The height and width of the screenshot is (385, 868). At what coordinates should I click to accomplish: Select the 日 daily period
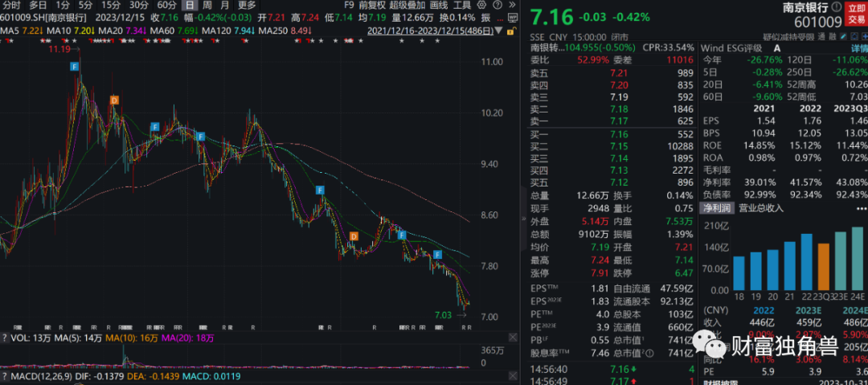pos(190,5)
